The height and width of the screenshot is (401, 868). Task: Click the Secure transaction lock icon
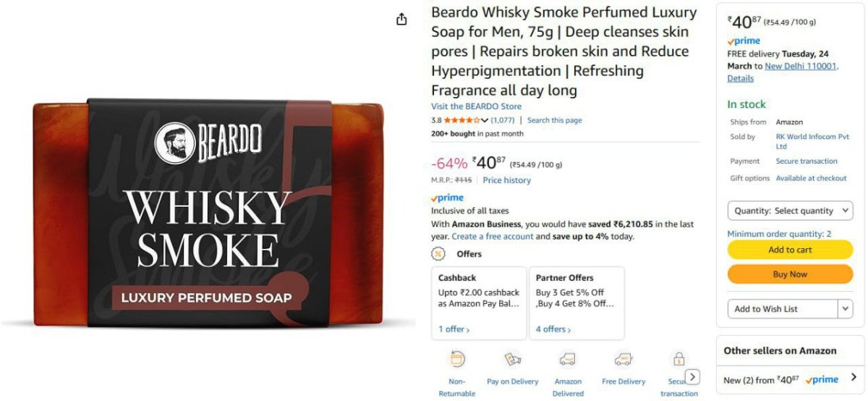click(x=678, y=359)
